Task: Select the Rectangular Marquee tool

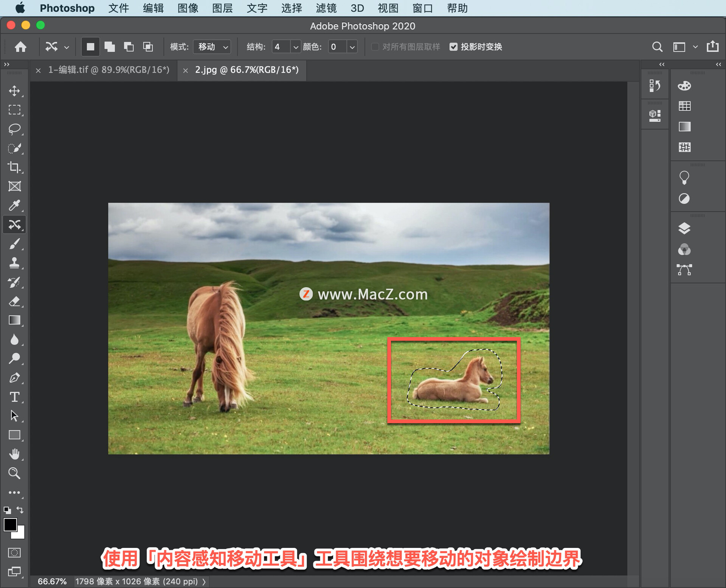Action: click(x=15, y=110)
